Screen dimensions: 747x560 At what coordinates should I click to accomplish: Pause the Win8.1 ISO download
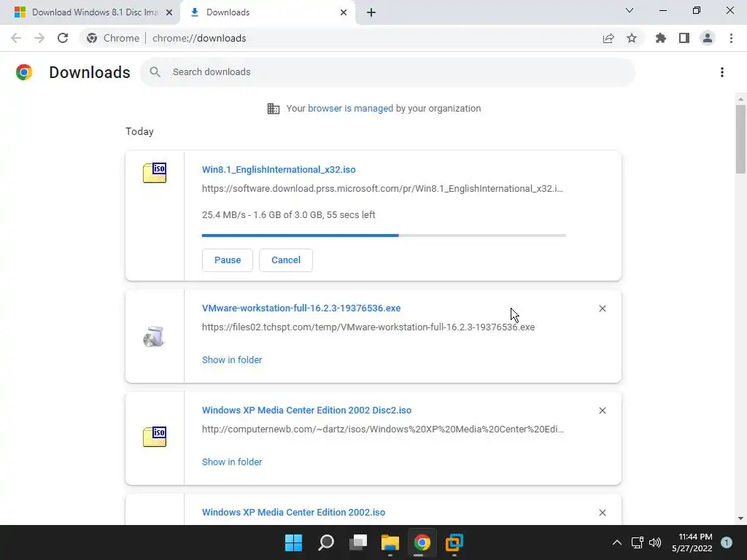(x=228, y=260)
